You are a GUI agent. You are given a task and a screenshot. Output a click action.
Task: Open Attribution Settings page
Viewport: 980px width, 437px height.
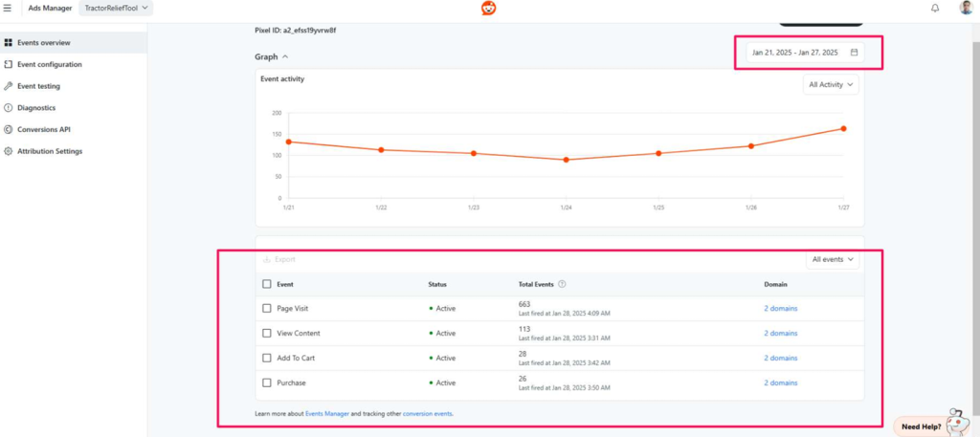tap(73, 151)
